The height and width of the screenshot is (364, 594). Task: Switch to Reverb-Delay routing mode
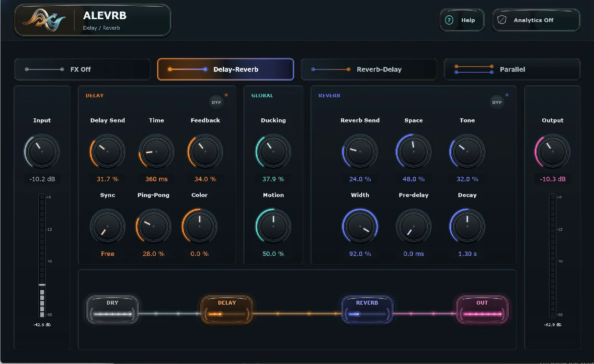tap(369, 69)
